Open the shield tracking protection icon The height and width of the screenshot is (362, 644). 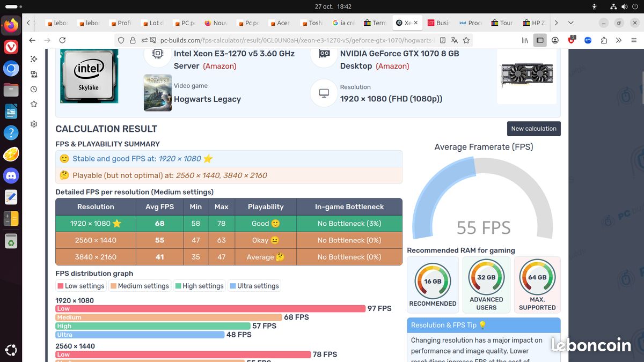pyautogui.click(x=120, y=40)
